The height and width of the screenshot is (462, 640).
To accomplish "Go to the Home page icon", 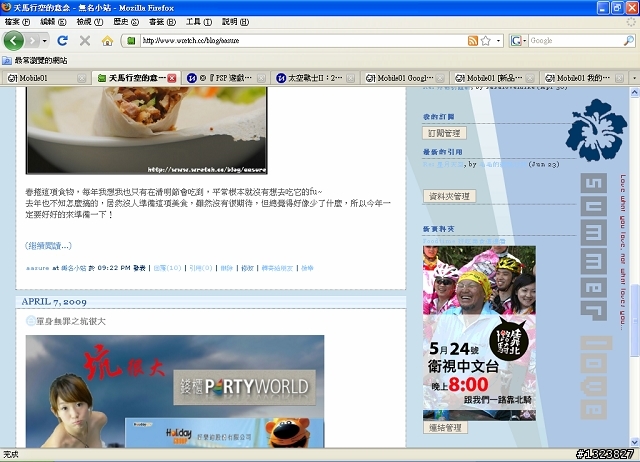I will tap(107, 40).
